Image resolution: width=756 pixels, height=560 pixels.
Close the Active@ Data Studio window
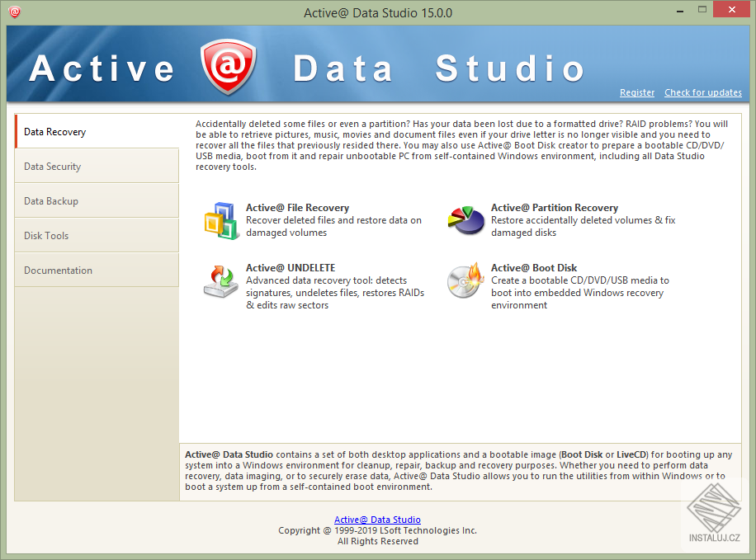[x=732, y=10]
